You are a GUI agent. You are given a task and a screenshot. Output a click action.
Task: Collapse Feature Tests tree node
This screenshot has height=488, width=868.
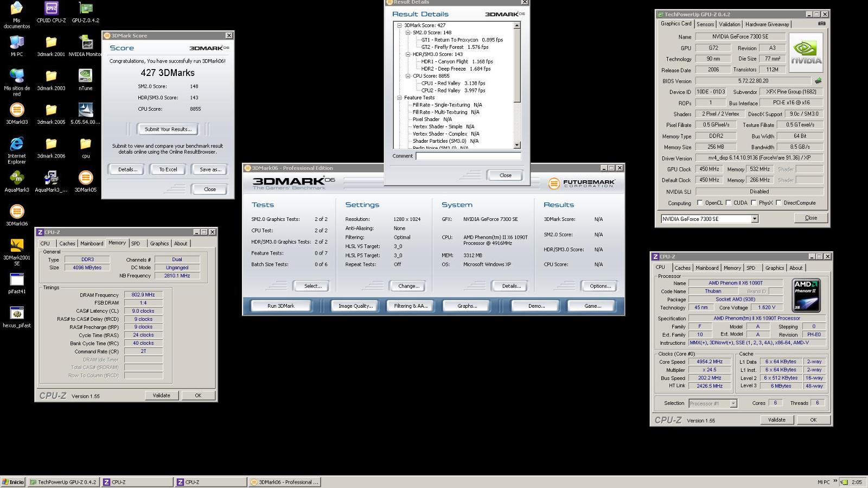399,98
